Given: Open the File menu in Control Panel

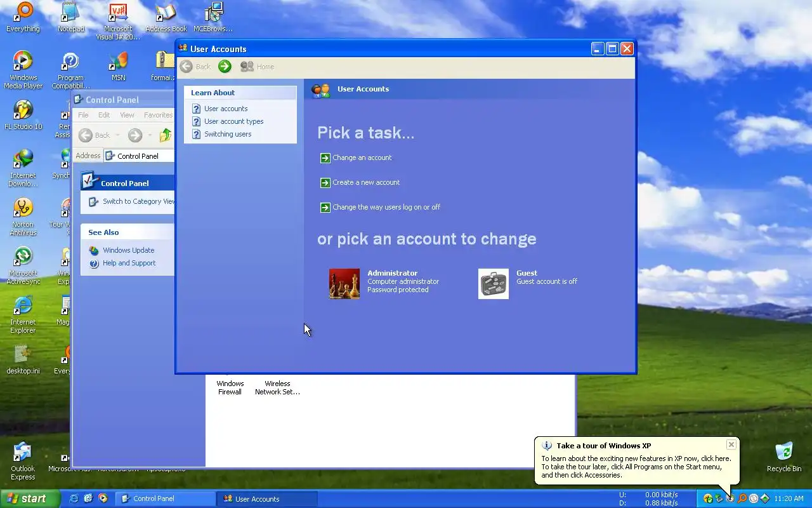Looking at the screenshot, I should pyautogui.click(x=83, y=115).
